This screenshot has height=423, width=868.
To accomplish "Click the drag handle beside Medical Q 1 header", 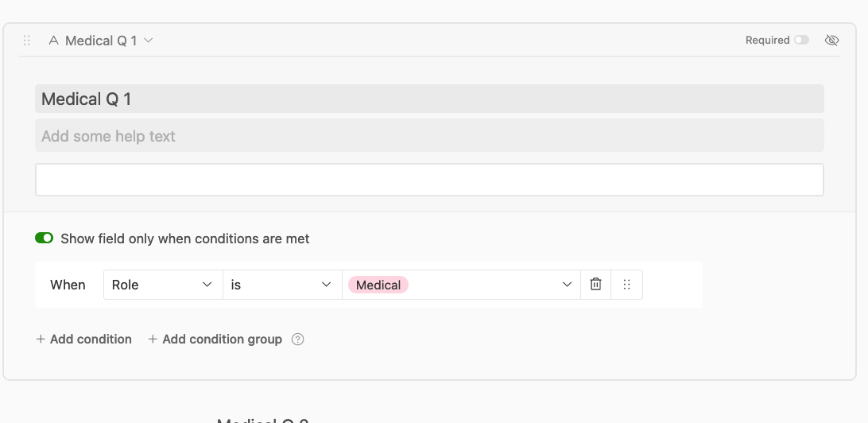I will [x=26, y=41].
